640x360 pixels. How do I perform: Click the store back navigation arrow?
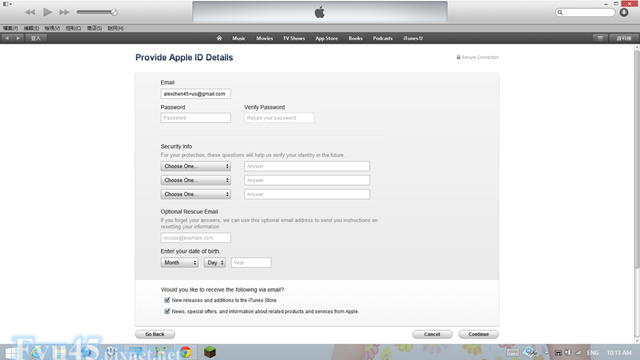pos(7,38)
